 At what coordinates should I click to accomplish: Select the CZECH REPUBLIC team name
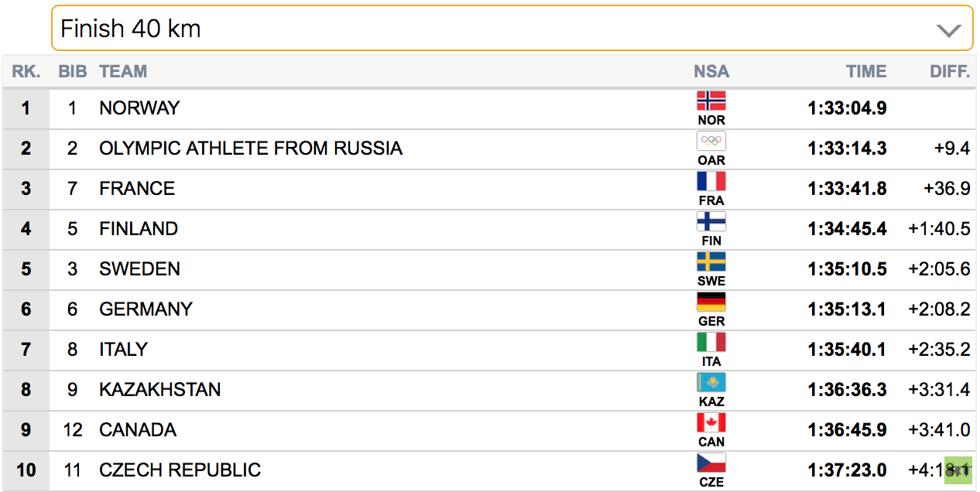click(180, 470)
